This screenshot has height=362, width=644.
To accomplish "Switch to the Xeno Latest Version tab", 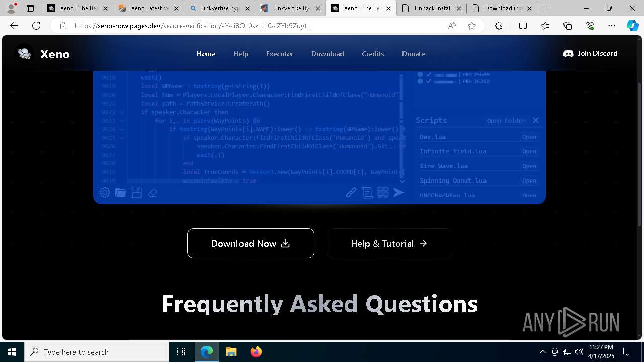I will point(148,8).
